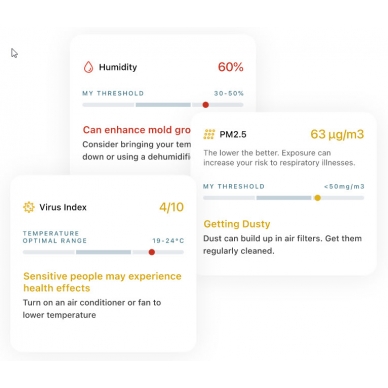Click the 60% humidity reading
The image size is (388, 388).
click(x=231, y=67)
